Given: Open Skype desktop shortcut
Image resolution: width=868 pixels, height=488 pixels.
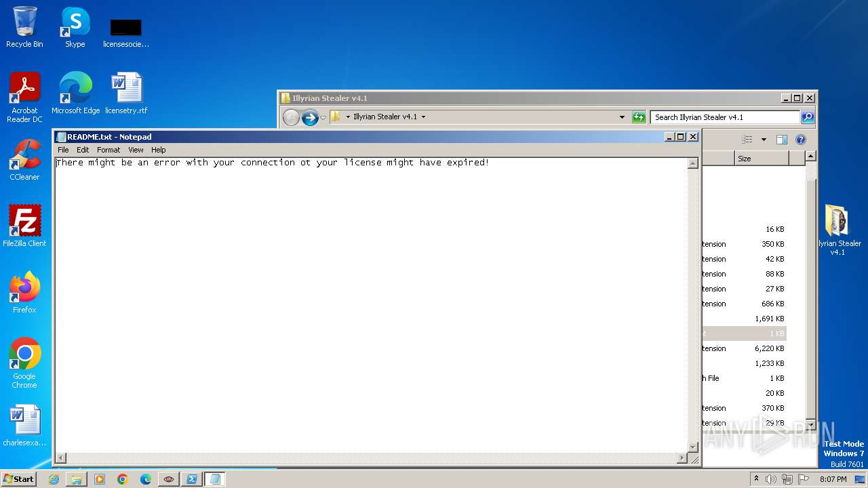Looking at the screenshot, I should (75, 27).
